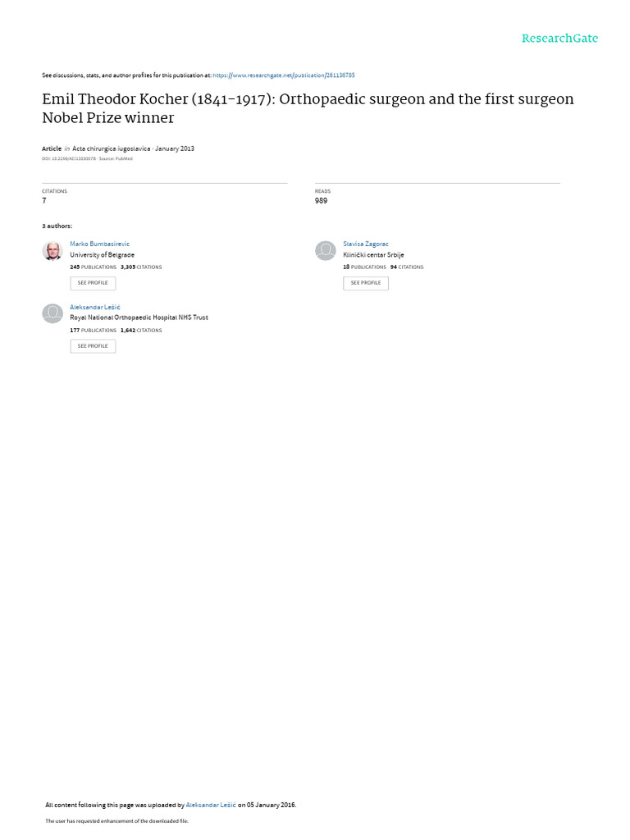The height and width of the screenshot is (840, 630).
Task: Click See Profile button under Slavisa Zagorac
Action: (x=366, y=283)
